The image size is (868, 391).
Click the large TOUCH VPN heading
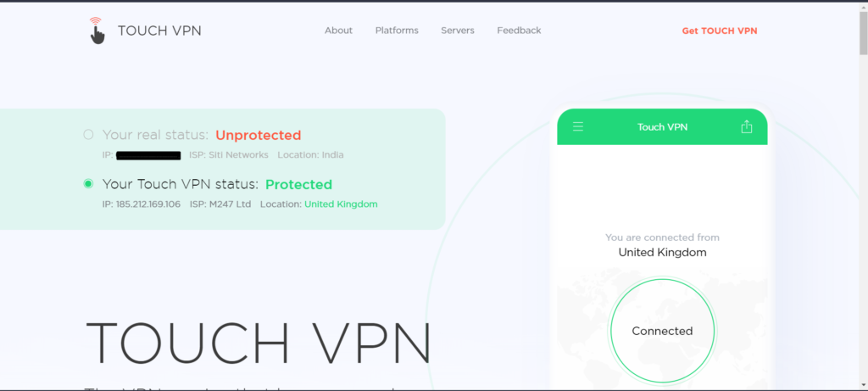point(259,342)
